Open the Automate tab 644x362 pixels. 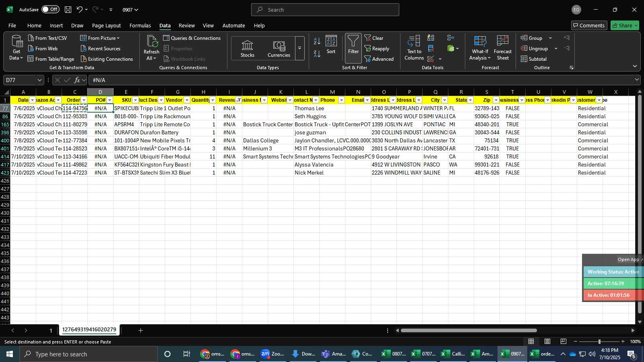(x=233, y=25)
